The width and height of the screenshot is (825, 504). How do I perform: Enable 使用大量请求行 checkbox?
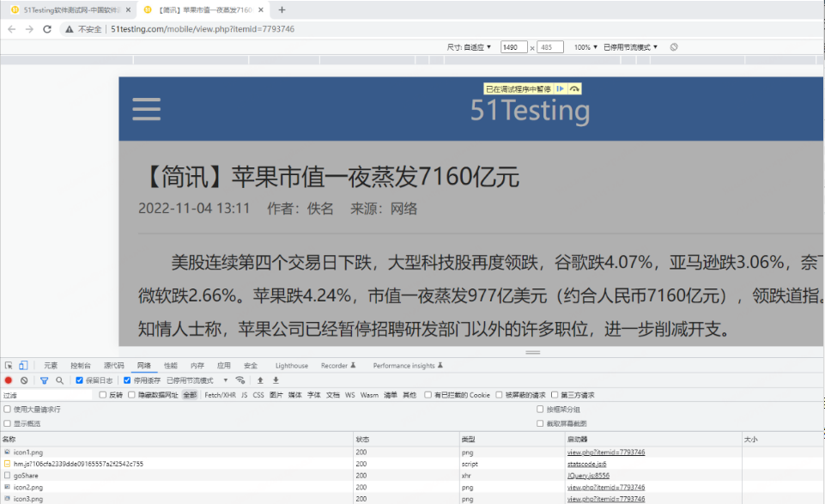(x=8, y=409)
